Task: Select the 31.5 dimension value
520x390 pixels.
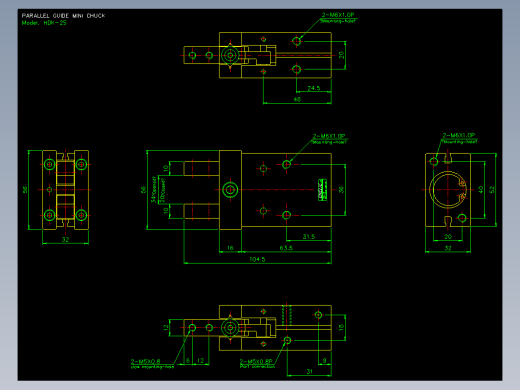Action: (x=309, y=236)
